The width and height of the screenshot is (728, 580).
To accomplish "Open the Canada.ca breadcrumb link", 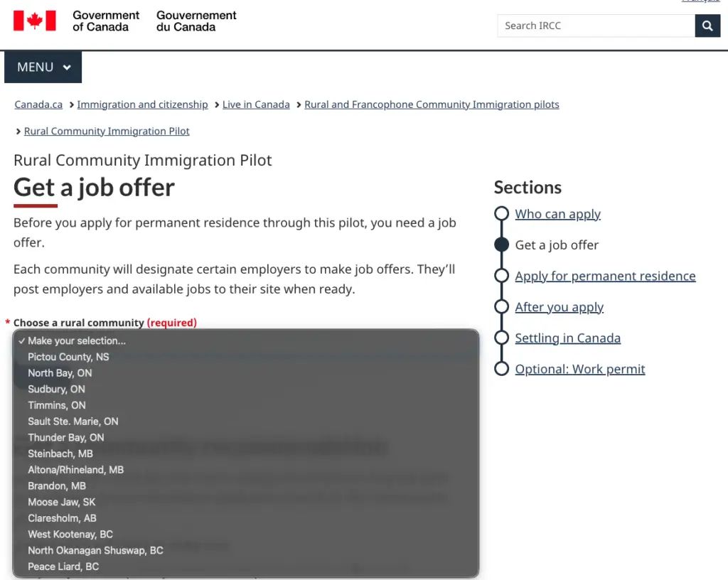I will pyautogui.click(x=38, y=104).
